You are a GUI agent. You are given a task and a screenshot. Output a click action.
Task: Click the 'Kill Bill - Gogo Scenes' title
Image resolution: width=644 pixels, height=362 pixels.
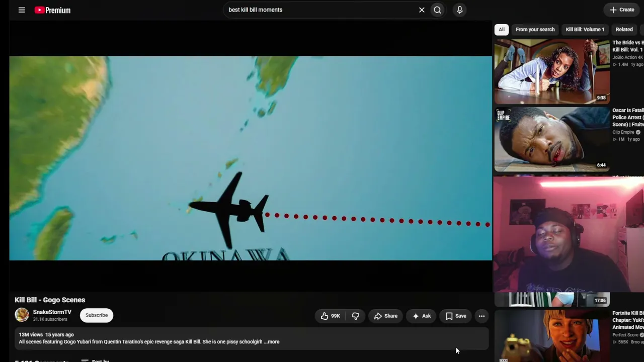tap(50, 300)
